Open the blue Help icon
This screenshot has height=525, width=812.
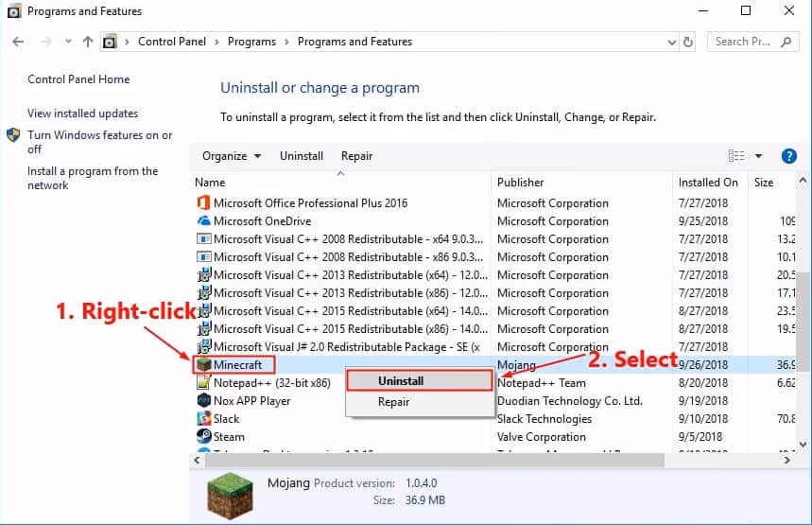[788, 156]
